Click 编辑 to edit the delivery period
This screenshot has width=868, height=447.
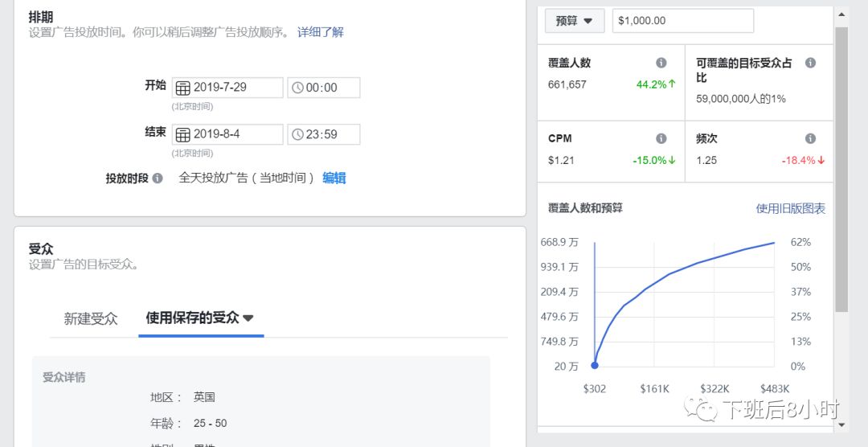tap(334, 178)
